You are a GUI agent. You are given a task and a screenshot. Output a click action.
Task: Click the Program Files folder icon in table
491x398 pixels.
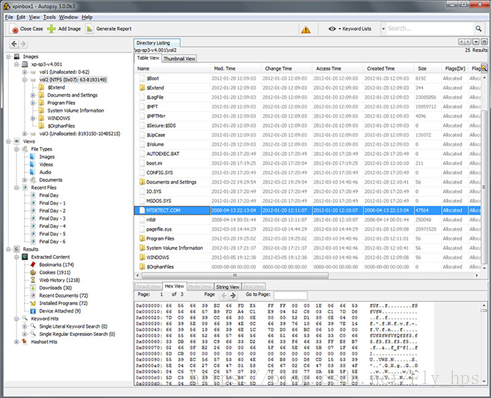142,239
